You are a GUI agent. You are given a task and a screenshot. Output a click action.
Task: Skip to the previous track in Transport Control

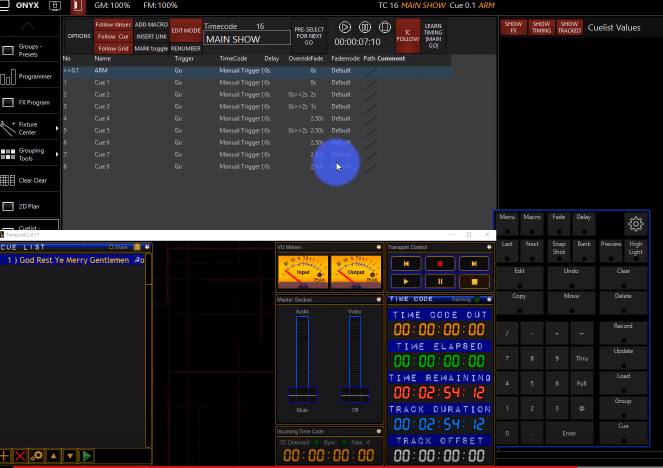click(405, 263)
